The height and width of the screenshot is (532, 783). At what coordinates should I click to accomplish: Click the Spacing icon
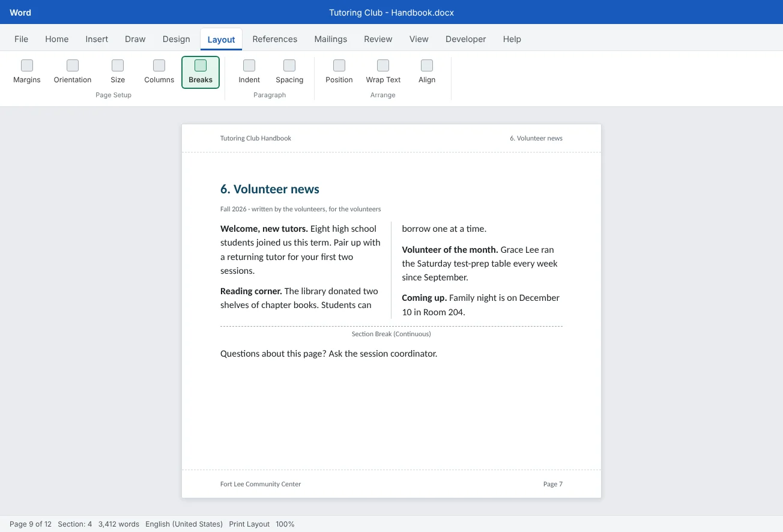pos(289,65)
